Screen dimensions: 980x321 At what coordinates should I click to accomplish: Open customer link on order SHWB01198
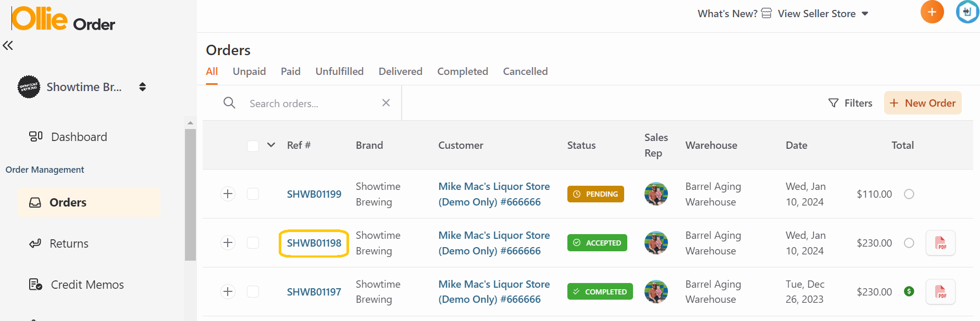pyautogui.click(x=494, y=243)
